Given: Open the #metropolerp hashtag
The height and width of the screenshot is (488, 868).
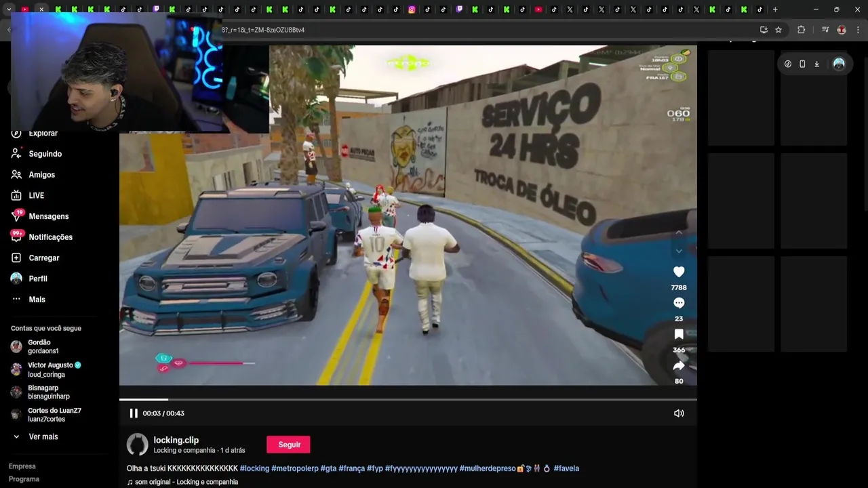Looking at the screenshot, I should [x=295, y=468].
